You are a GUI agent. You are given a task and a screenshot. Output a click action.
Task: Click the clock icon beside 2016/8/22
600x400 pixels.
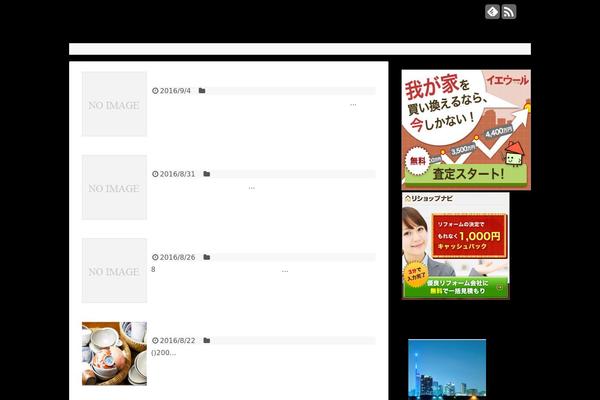click(x=155, y=341)
